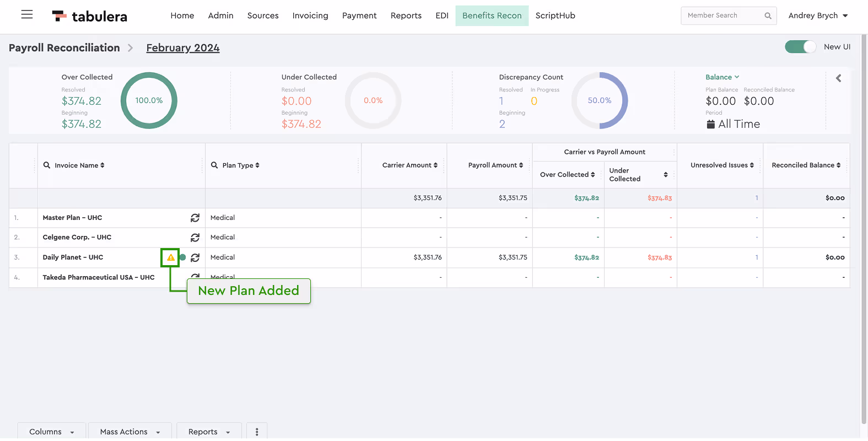Open the Admin menu

click(x=221, y=15)
